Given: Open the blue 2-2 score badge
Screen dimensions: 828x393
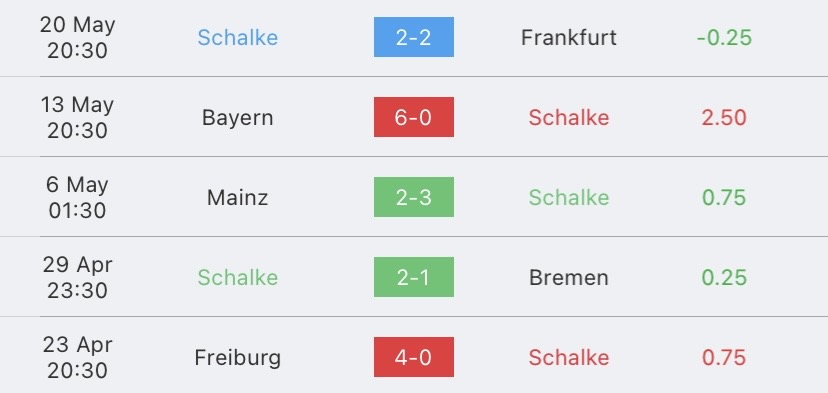Looking at the screenshot, I should click(x=413, y=37).
